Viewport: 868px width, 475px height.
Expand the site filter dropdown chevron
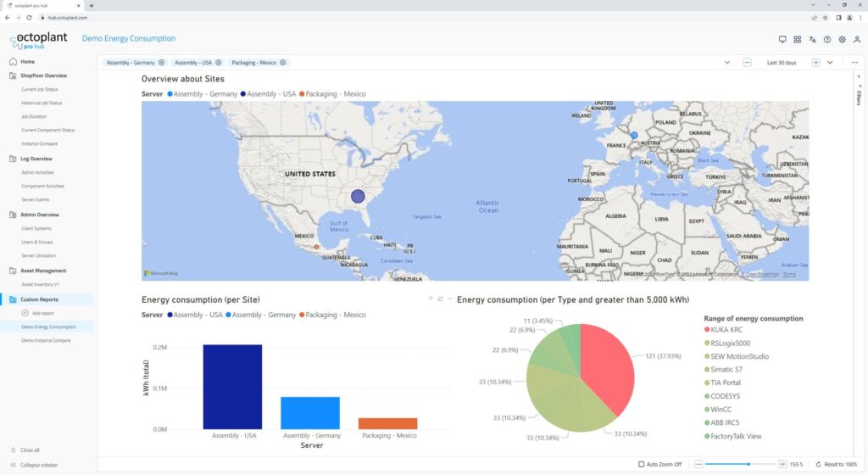pos(727,63)
